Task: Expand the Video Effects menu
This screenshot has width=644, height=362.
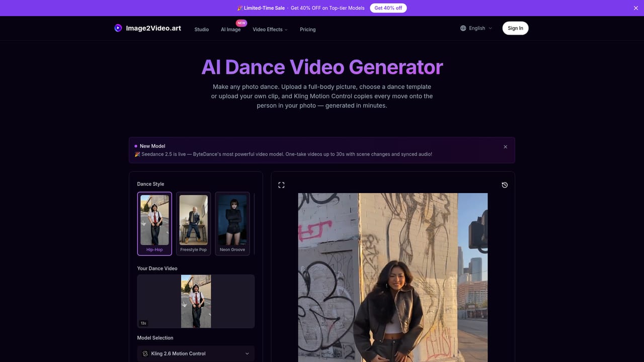Action: [x=270, y=30]
